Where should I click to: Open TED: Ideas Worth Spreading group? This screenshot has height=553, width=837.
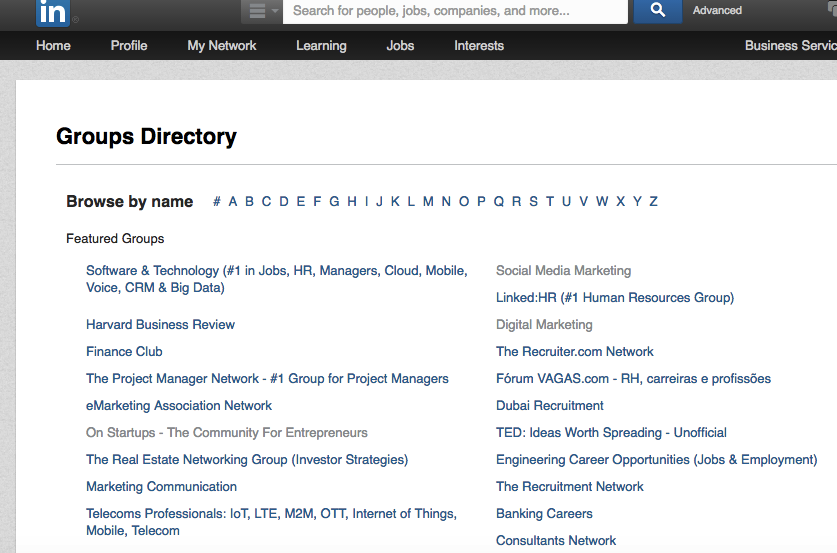[611, 433]
